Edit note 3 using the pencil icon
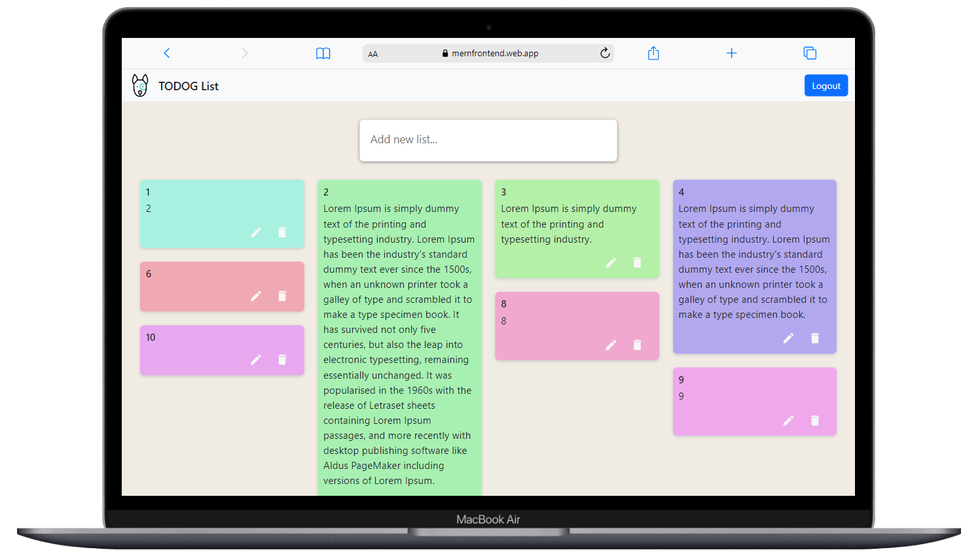This screenshot has width=980, height=554. pyautogui.click(x=611, y=262)
